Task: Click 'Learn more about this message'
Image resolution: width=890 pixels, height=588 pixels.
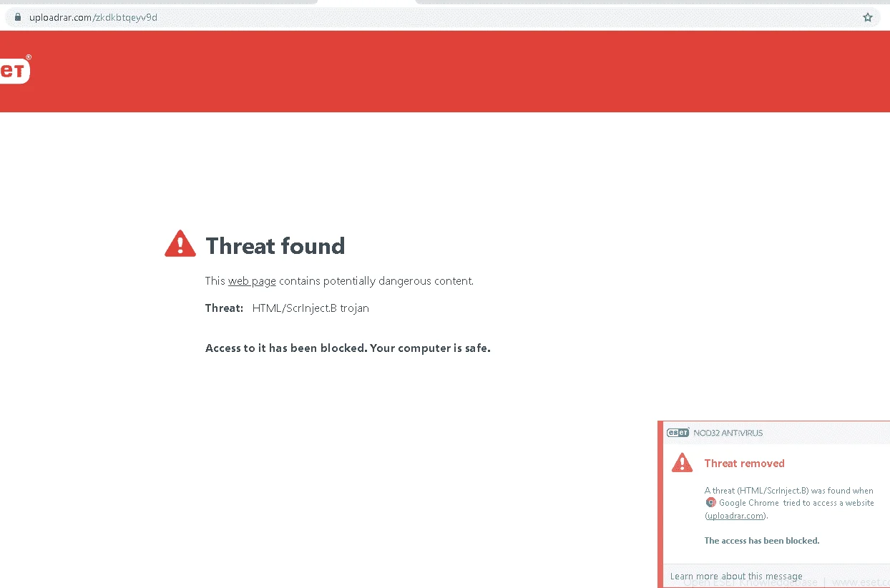Action: tap(736, 576)
